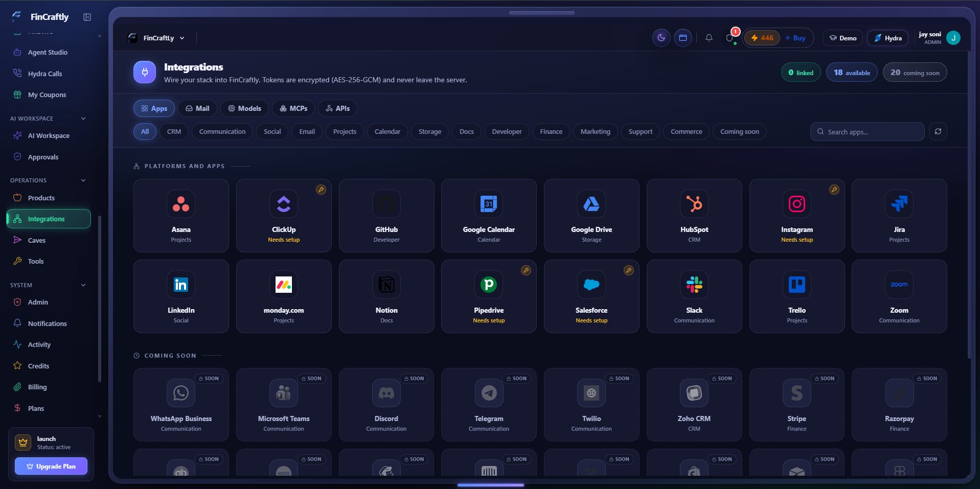980x489 pixels.
Task: Click the 20 coming soon counter pill
Action: 915,73
